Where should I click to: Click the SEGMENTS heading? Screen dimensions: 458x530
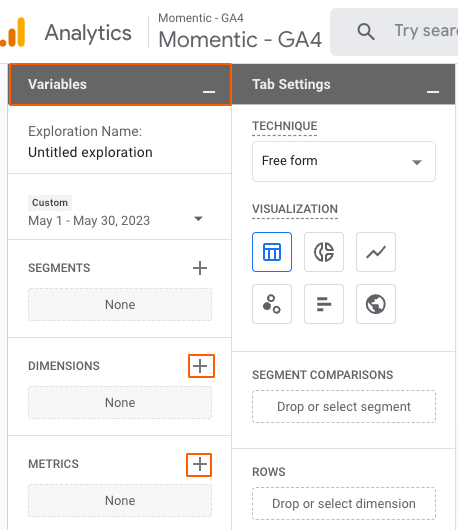(59, 268)
